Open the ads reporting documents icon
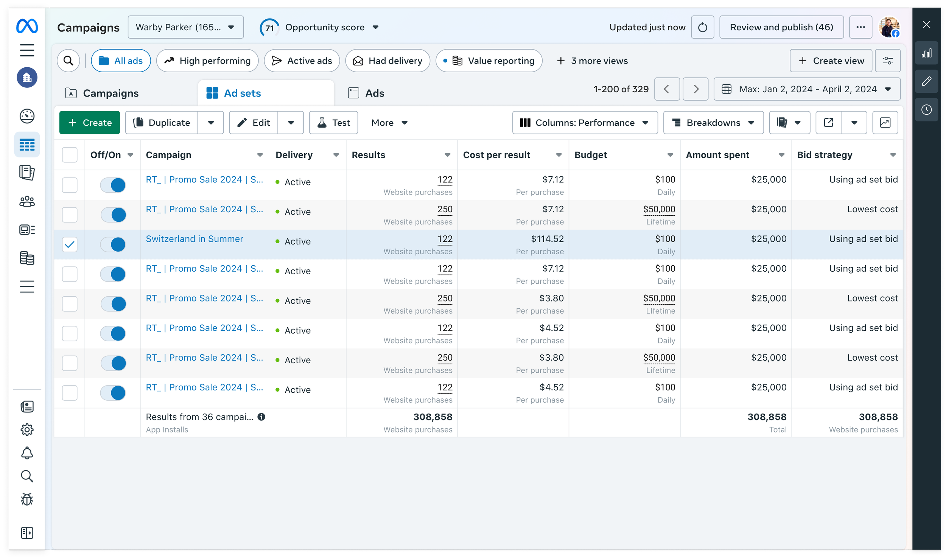 27,173
